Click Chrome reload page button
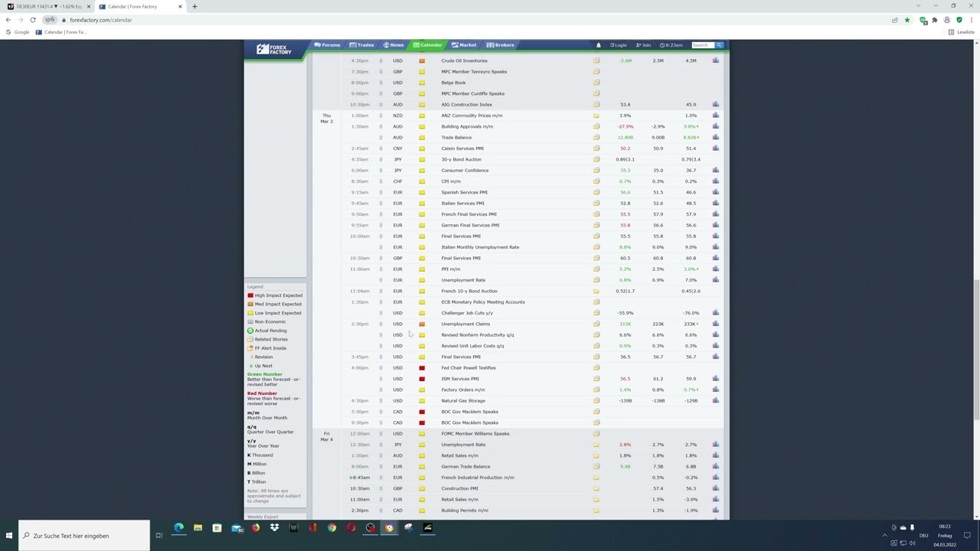980x551 pixels. coord(32,20)
